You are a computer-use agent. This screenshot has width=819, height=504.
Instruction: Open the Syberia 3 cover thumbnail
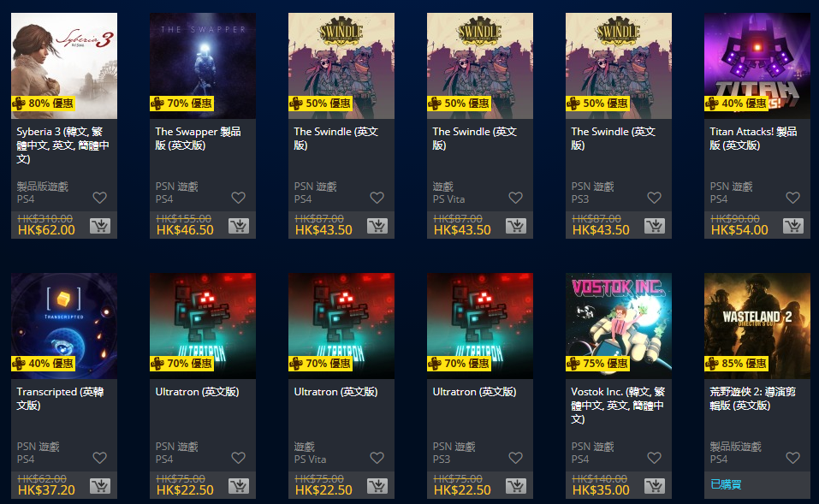[64, 66]
